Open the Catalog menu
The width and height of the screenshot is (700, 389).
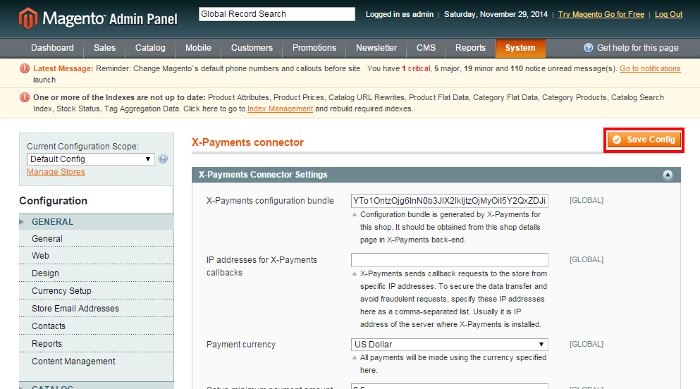[x=150, y=48]
